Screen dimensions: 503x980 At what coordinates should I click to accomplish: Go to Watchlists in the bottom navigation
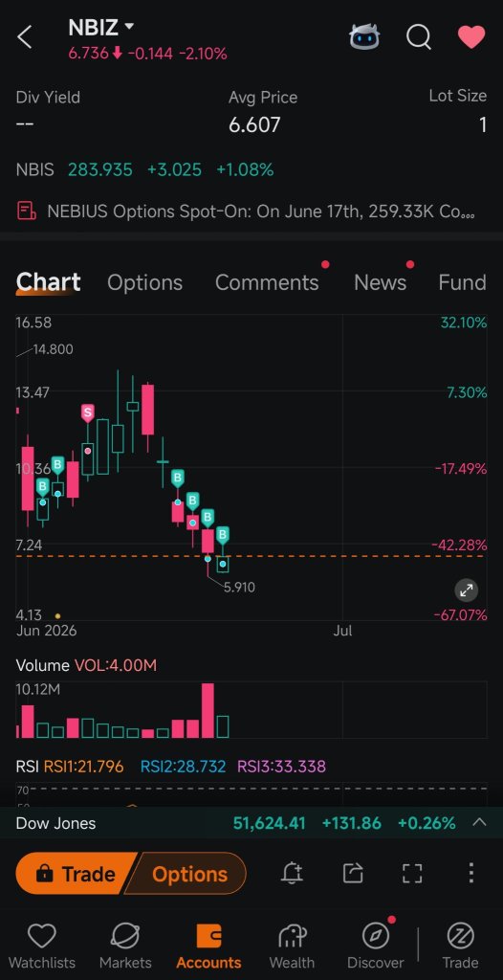click(x=42, y=946)
